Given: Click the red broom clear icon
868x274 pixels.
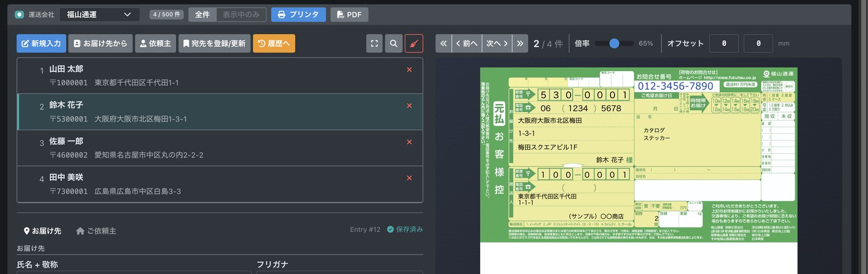Looking at the screenshot, I should click(414, 43).
